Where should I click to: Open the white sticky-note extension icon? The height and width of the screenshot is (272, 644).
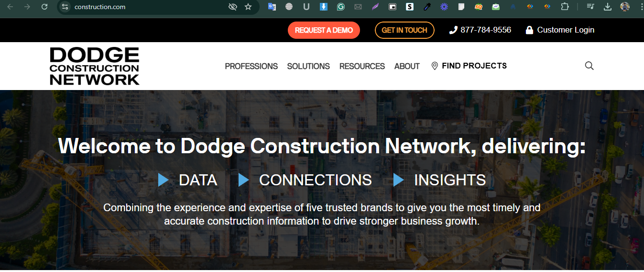point(461,7)
